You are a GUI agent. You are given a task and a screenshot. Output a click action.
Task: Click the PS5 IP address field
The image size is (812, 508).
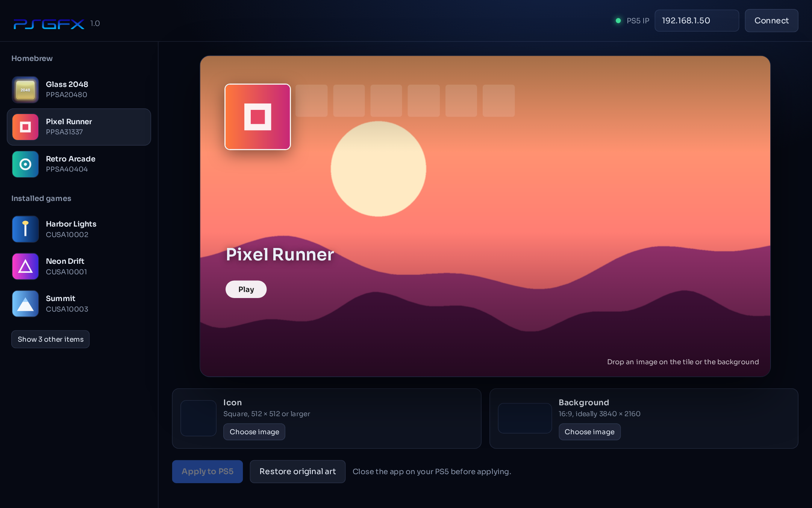click(x=697, y=21)
